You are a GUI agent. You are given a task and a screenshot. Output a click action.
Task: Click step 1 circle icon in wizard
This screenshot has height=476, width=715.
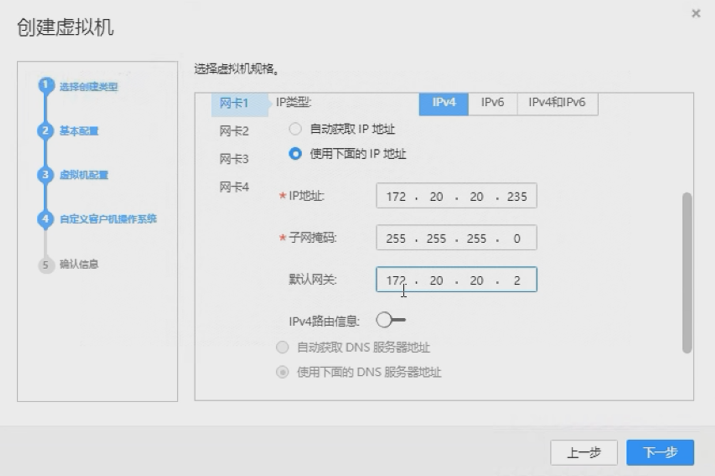[45, 86]
